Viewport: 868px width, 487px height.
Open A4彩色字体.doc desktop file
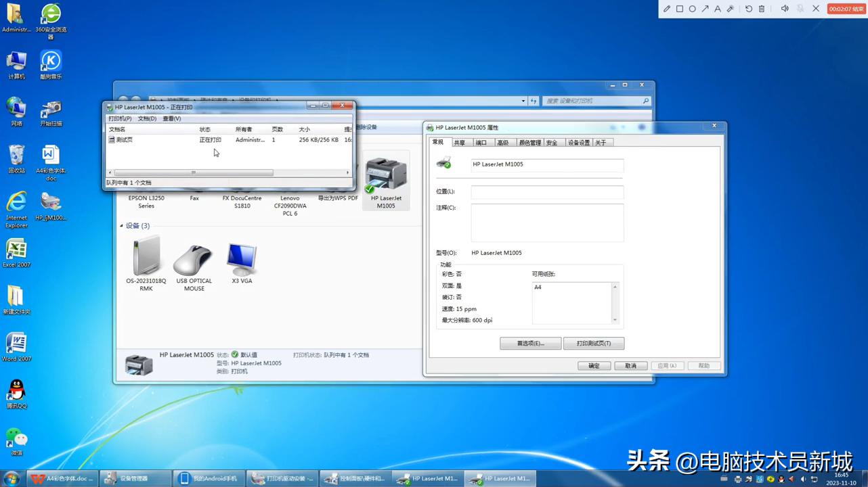point(51,162)
